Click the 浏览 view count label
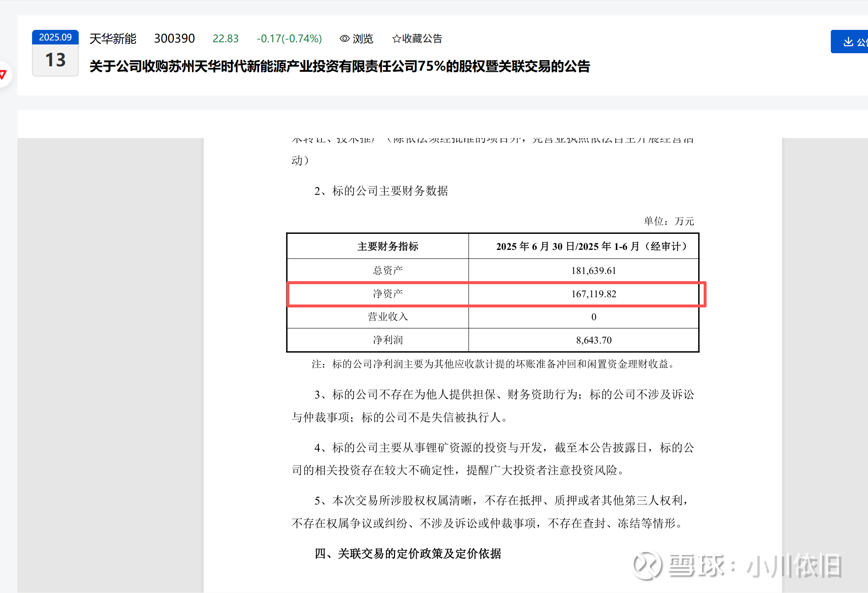 click(x=363, y=39)
